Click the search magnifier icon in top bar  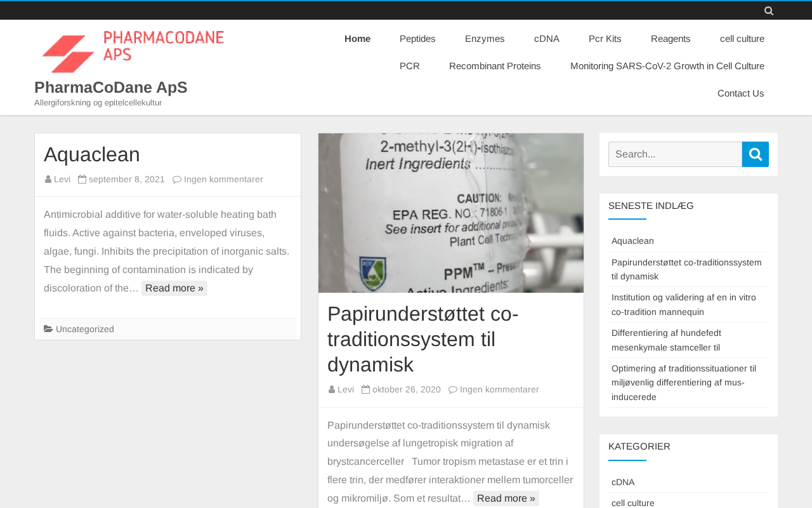pos(769,11)
